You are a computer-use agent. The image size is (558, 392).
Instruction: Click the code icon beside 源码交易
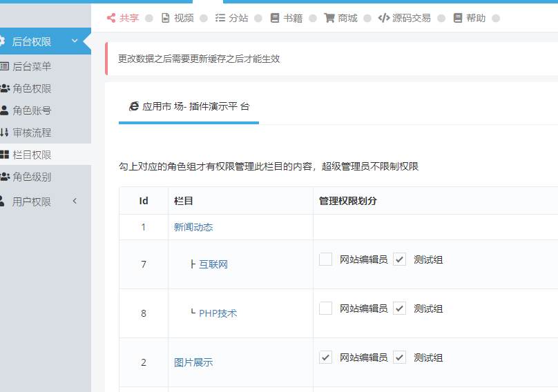384,18
